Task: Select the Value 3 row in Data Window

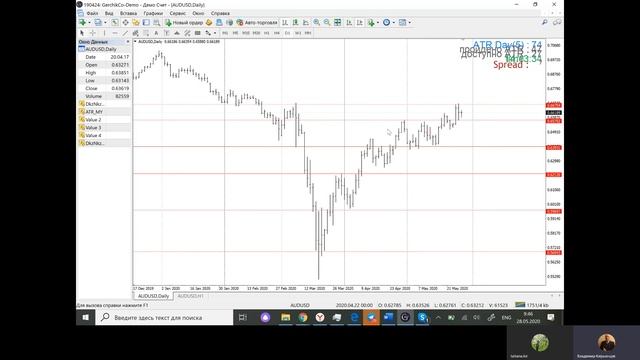Action: click(x=104, y=127)
